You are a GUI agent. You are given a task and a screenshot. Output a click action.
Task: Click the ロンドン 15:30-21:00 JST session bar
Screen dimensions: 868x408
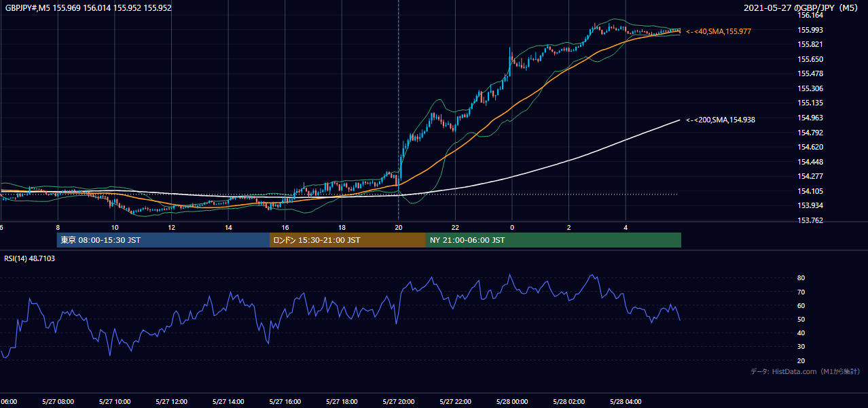click(x=348, y=240)
